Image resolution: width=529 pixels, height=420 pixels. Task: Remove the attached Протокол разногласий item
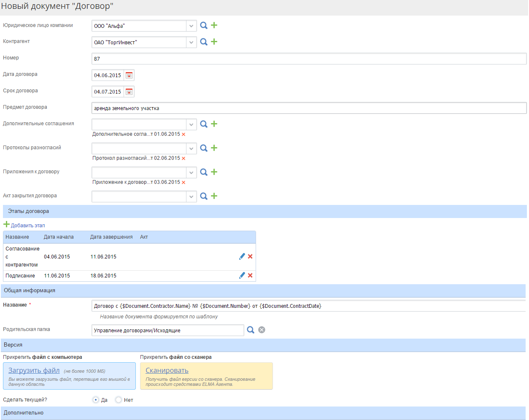click(184, 159)
